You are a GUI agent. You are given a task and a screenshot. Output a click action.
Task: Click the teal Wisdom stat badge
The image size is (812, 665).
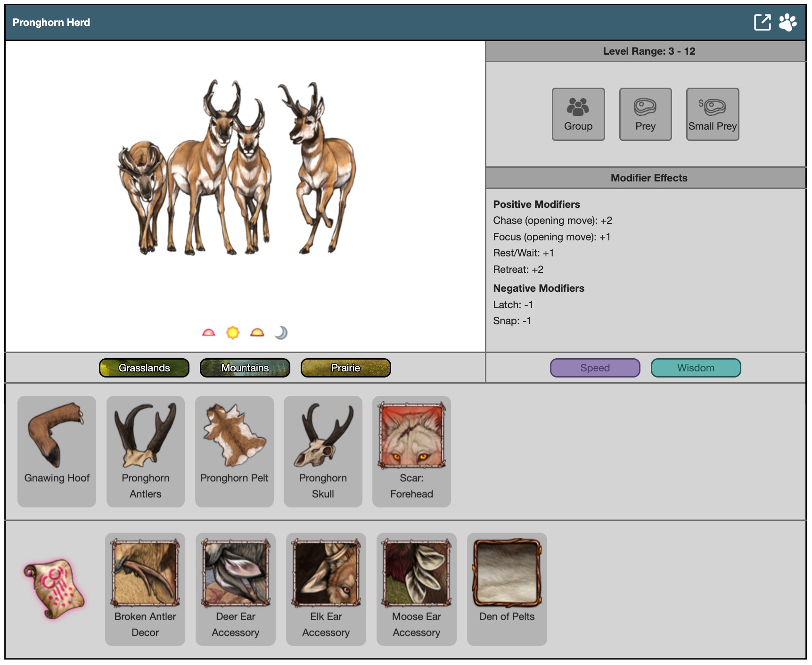pyautogui.click(x=696, y=368)
